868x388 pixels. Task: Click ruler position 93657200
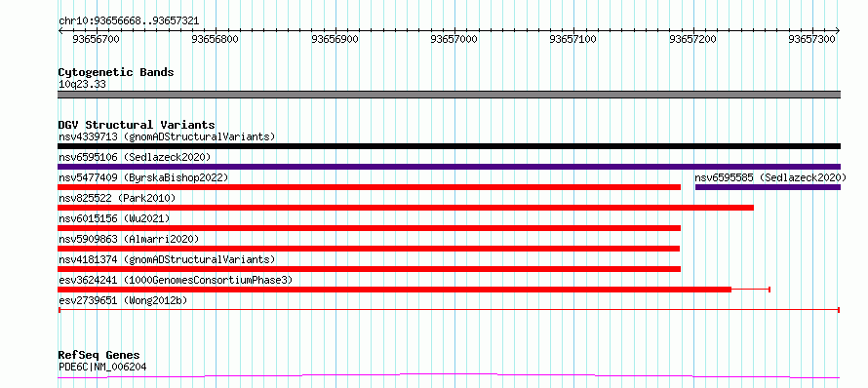[692, 39]
